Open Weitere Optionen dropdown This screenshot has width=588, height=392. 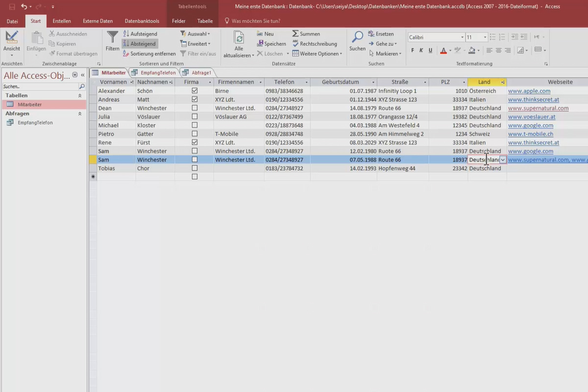pos(317,54)
